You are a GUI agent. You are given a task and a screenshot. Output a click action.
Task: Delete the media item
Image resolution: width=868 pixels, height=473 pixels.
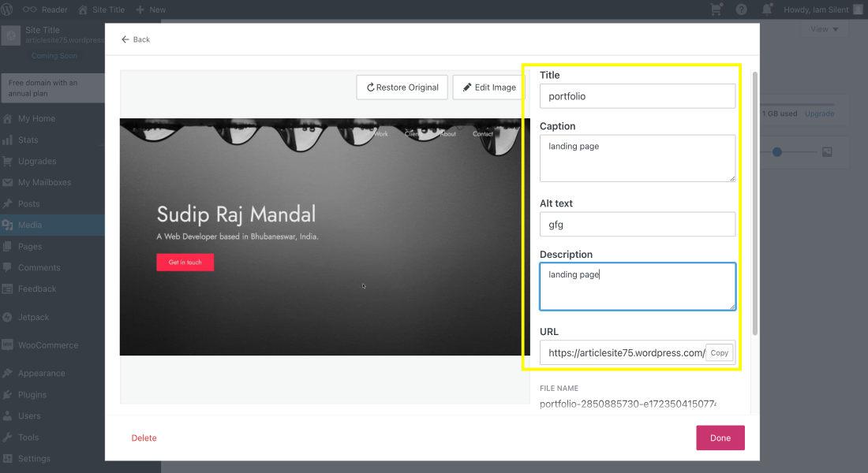[x=144, y=438]
